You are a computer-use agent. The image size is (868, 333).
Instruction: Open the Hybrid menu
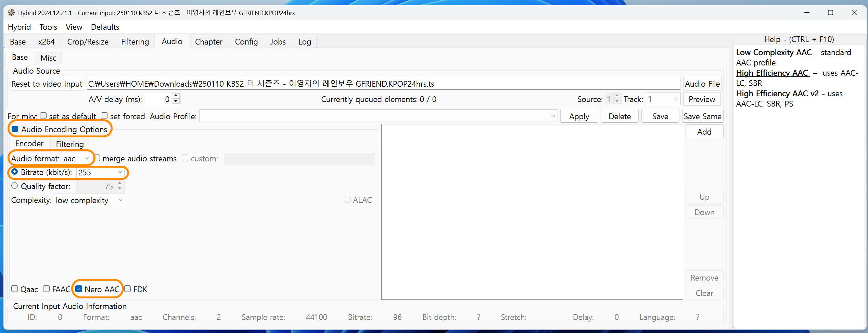(x=19, y=27)
